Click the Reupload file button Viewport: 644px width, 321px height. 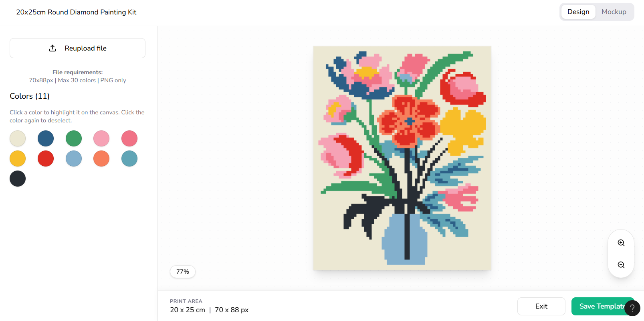click(x=77, y=48)
